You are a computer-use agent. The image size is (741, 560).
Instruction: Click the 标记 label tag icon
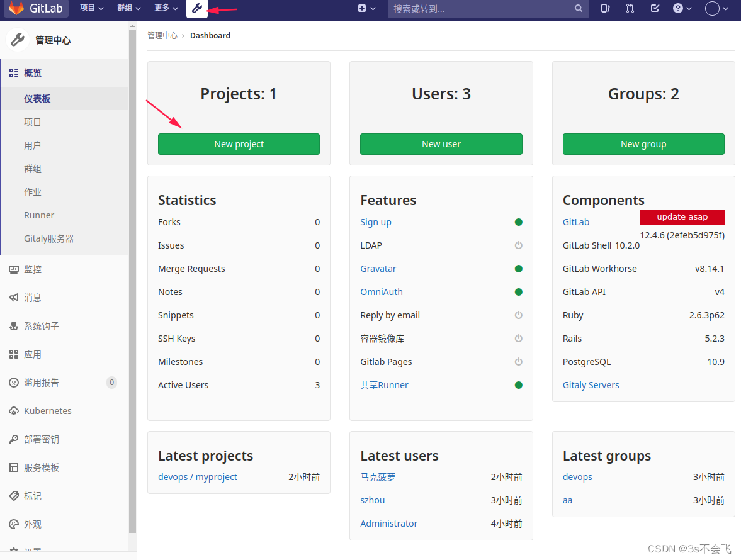(14, 496)
